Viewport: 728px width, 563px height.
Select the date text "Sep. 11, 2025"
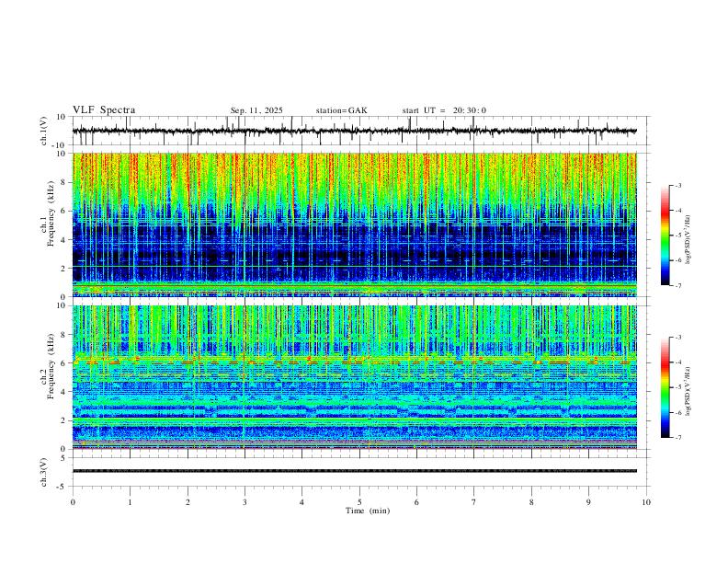(256, 110)
